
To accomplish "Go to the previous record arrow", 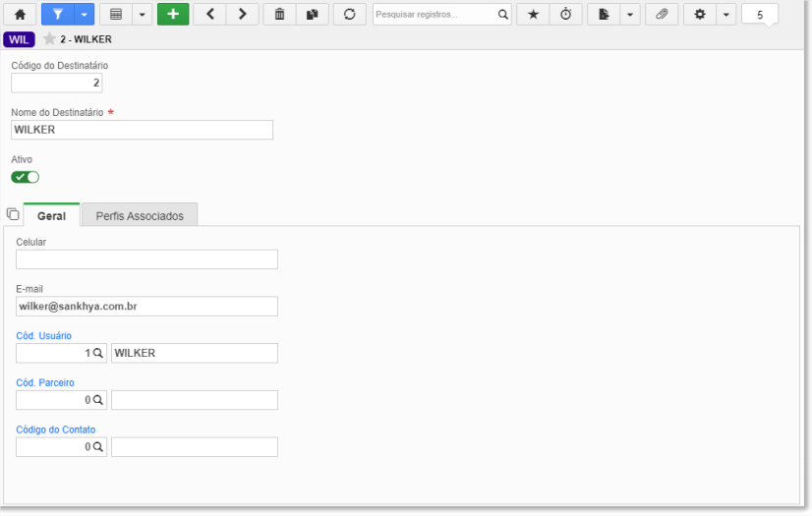I will (209, 15).
